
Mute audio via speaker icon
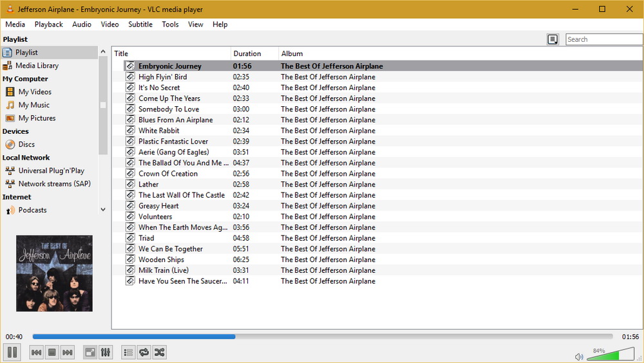tap(579, 357)
